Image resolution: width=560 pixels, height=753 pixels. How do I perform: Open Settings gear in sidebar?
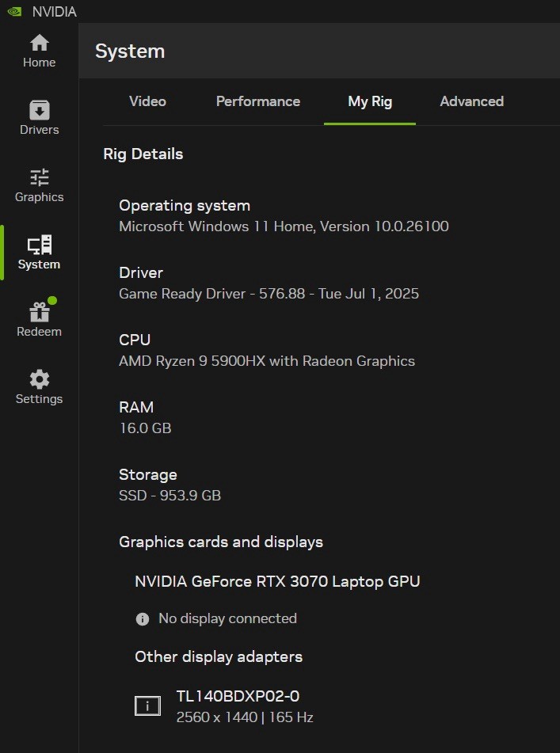click(x=40, y=387)
